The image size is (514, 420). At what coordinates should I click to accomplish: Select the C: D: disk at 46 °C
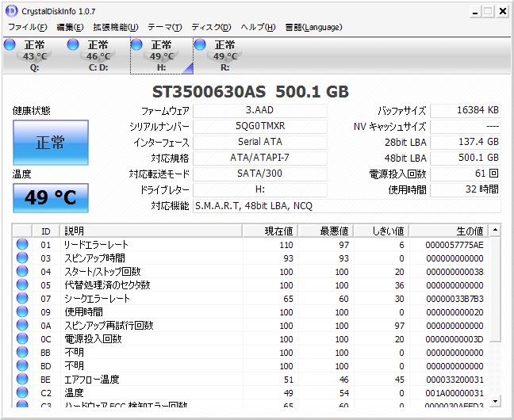(98, 55)
